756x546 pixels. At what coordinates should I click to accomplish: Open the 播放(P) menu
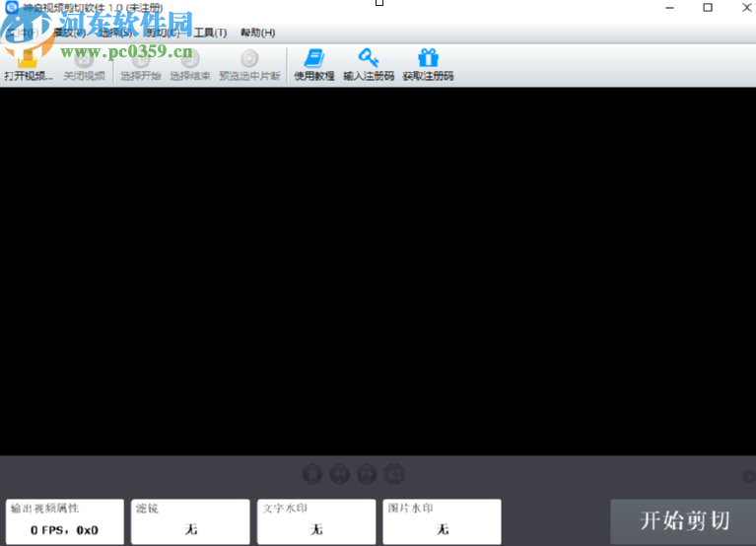(70, 33)
